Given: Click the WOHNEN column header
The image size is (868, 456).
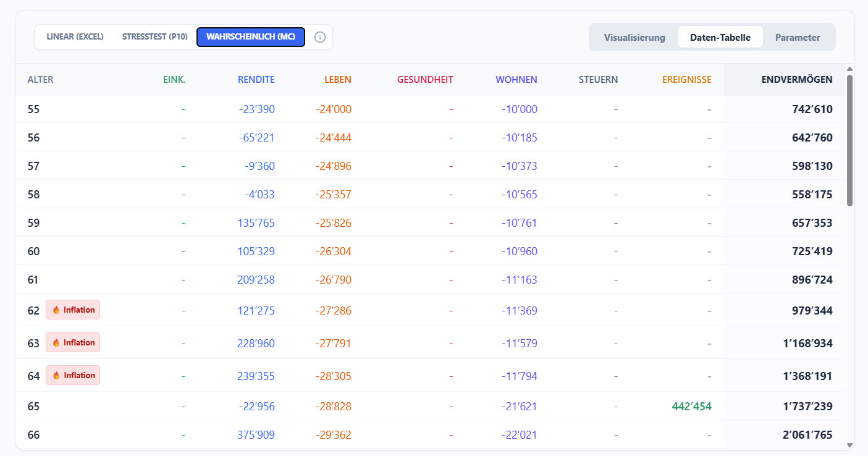Looking at the screenshot, I should 516,80.
